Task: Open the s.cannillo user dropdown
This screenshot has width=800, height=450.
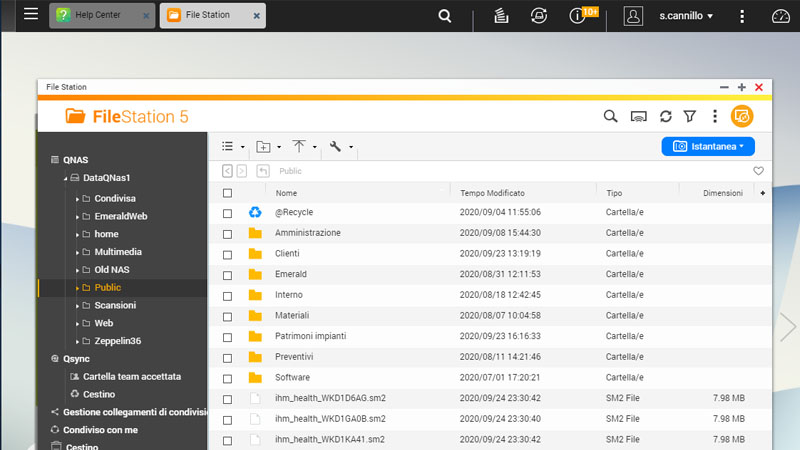Action: pos(686,16)
